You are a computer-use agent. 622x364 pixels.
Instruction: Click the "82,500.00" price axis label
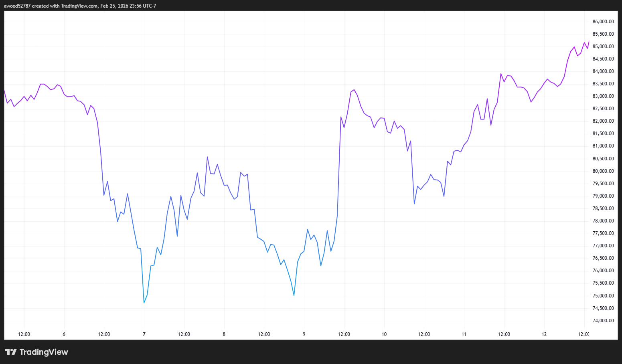pos(603,108)
